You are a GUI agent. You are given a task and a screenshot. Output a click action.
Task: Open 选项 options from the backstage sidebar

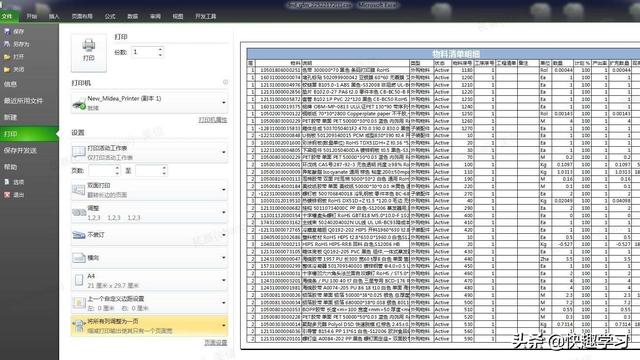tap(14, 182)
